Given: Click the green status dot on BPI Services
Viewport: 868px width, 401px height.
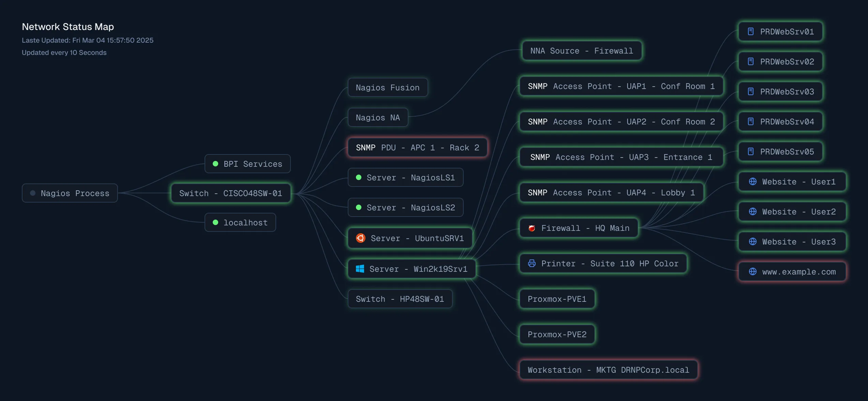Looking at the screenshot, I should [x=215, y=164].
